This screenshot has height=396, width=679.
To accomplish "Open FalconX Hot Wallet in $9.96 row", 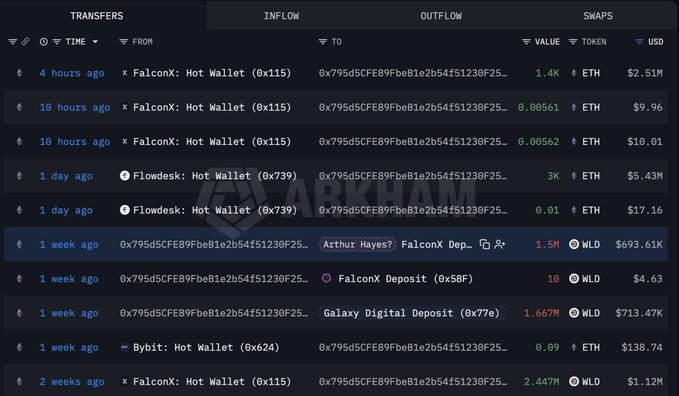I will (212, 107).
